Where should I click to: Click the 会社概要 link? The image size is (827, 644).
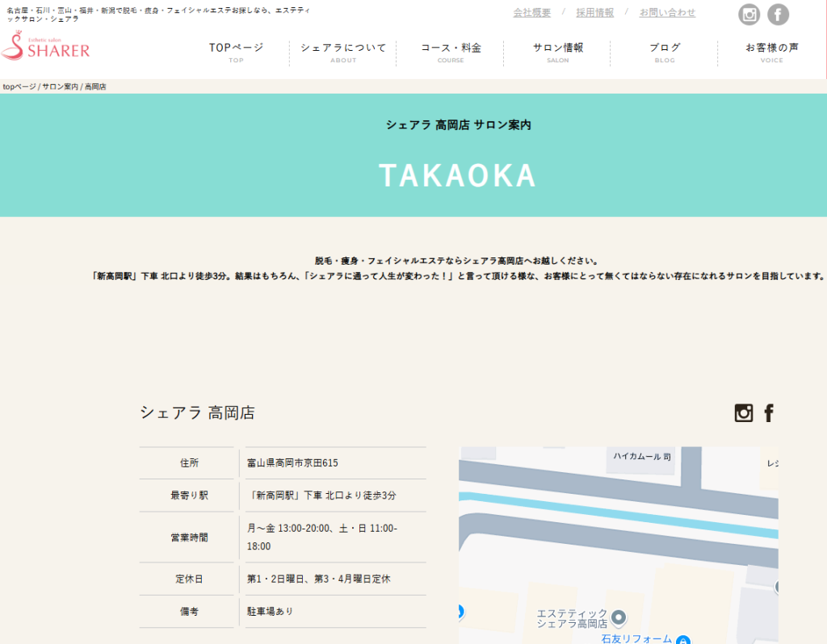(x=531, y=13)
